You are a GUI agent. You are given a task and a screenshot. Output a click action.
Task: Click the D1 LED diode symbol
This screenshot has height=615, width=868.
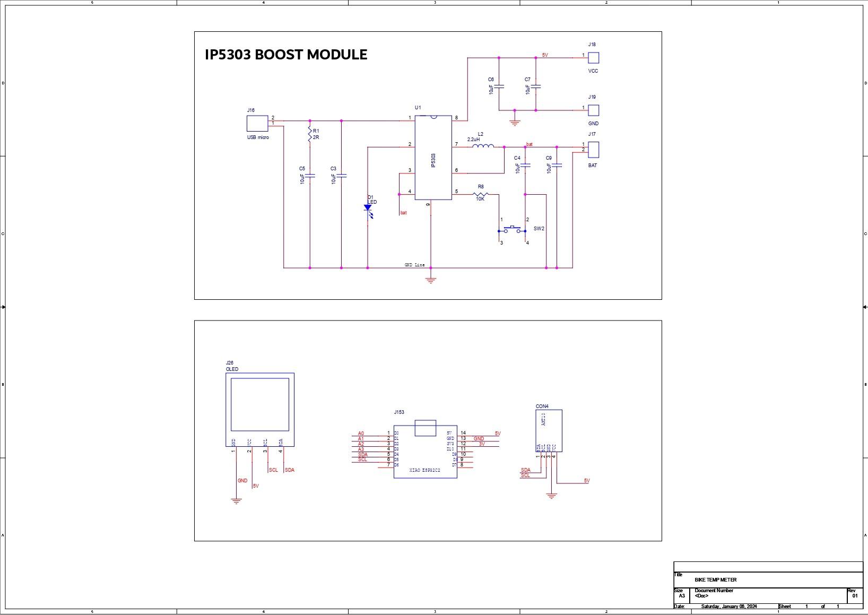(x=368, y=211)
